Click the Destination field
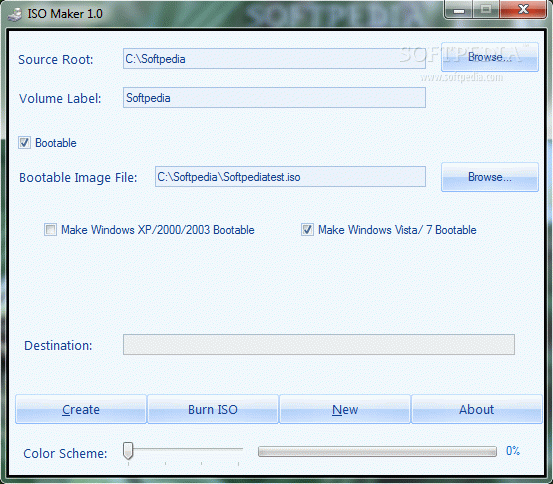 click(x=319, y=345)
